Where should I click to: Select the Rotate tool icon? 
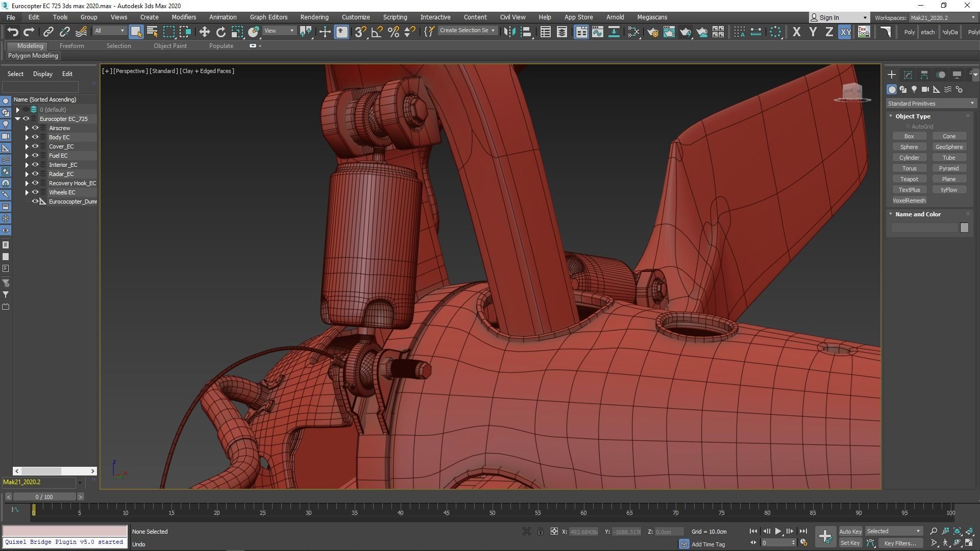click(x=220, y=32)
